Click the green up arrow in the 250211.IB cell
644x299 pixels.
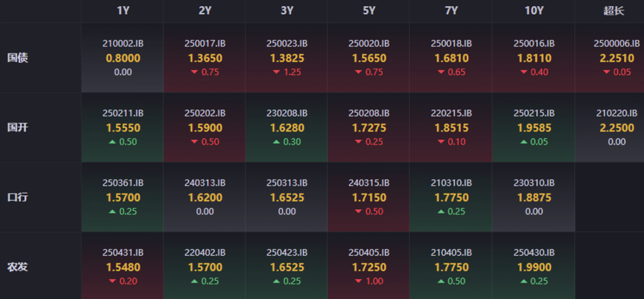[x=112, y=142]
